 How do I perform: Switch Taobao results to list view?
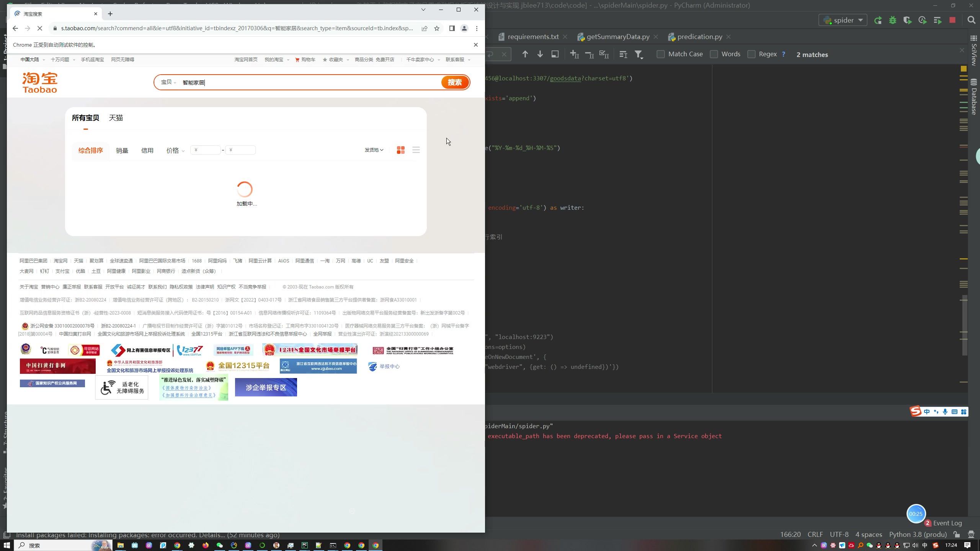416,150
